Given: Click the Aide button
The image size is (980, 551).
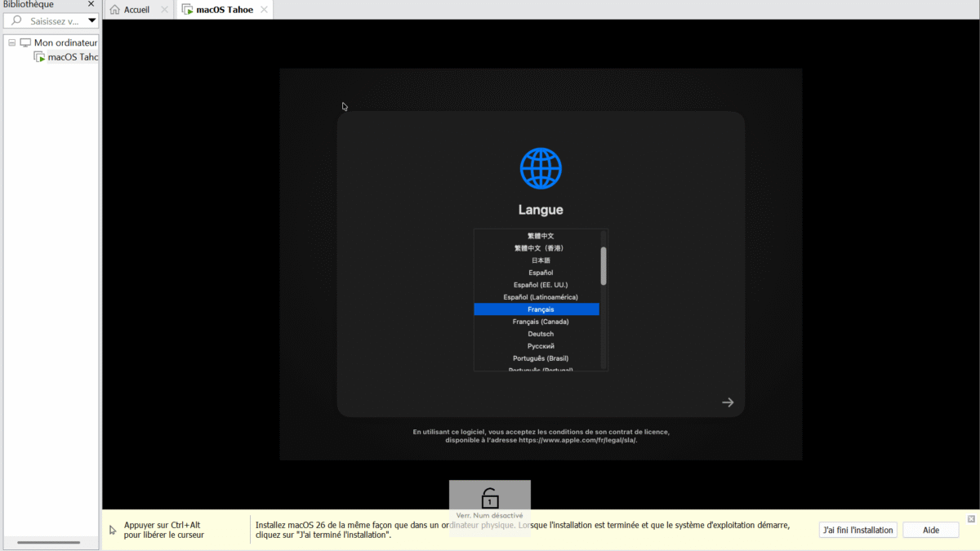Looking at the screenshot, I should pyautogui.click(x=931, y=530).
